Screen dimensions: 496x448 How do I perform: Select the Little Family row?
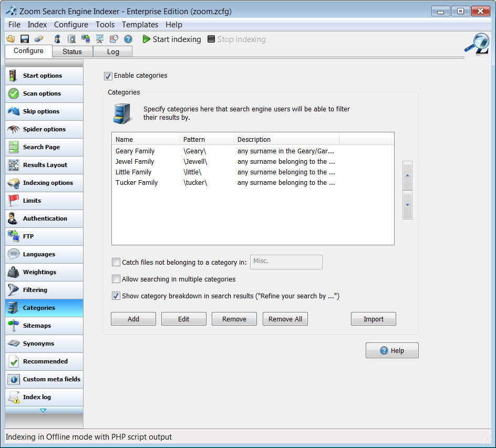point(253,172)
